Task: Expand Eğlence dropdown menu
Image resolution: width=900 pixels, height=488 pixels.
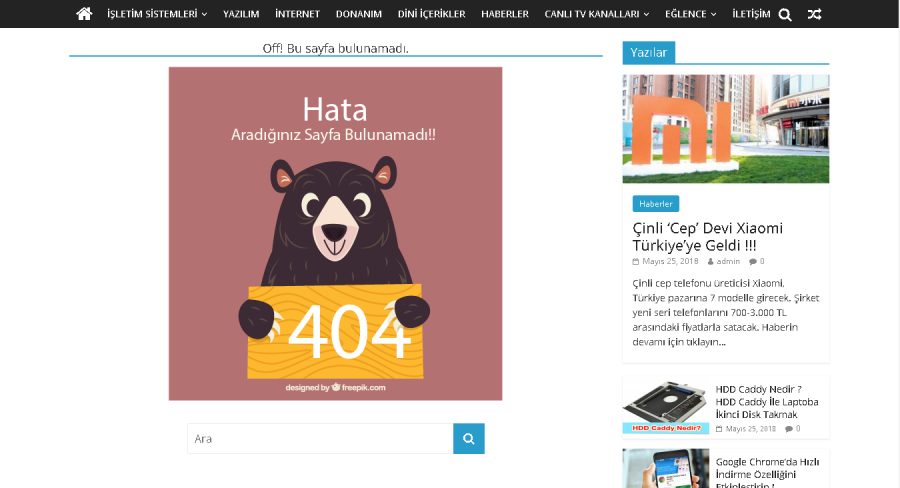Action: coord(690,14)
